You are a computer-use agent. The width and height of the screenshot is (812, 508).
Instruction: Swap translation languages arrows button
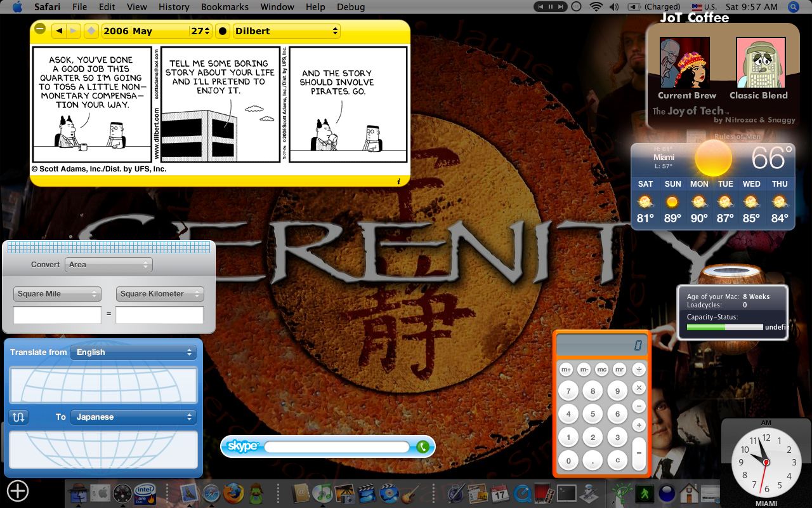pos(18,417)
